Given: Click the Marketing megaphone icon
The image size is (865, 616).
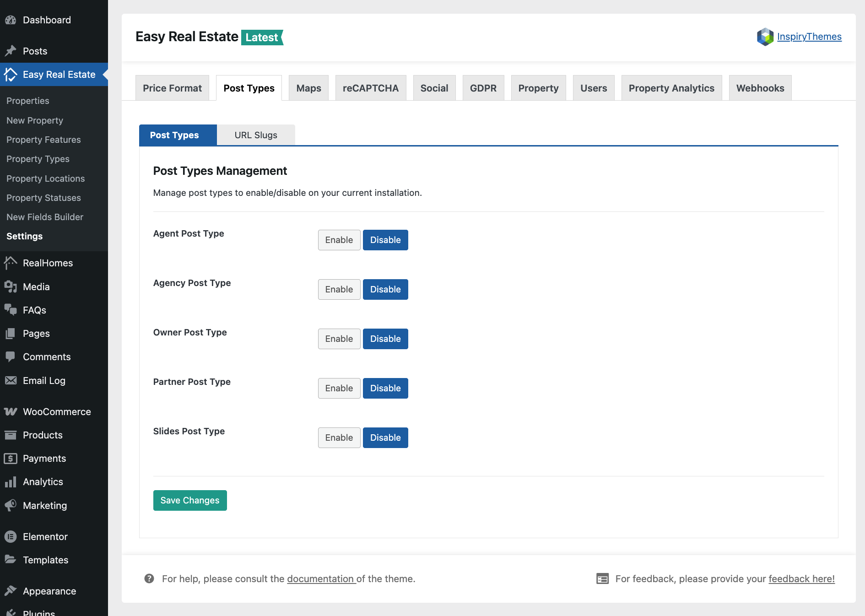Looking at the screenshot, I should (11, 505).
